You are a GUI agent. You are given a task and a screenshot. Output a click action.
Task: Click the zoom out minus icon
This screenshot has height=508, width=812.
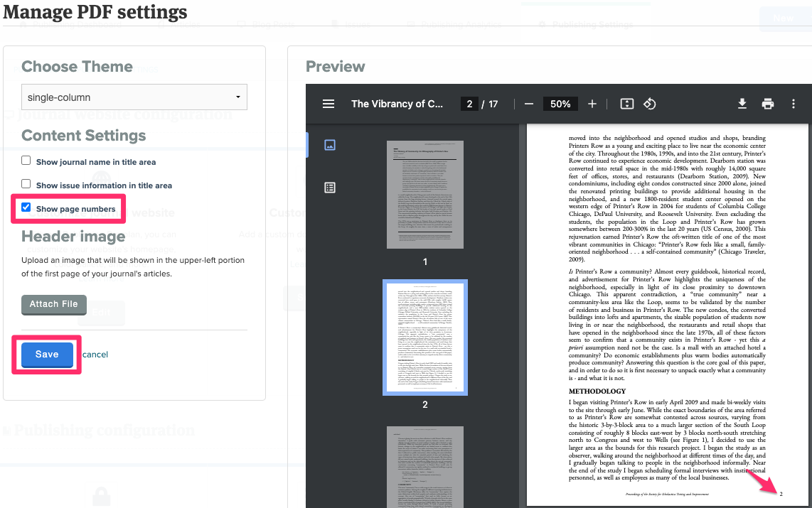529,104
